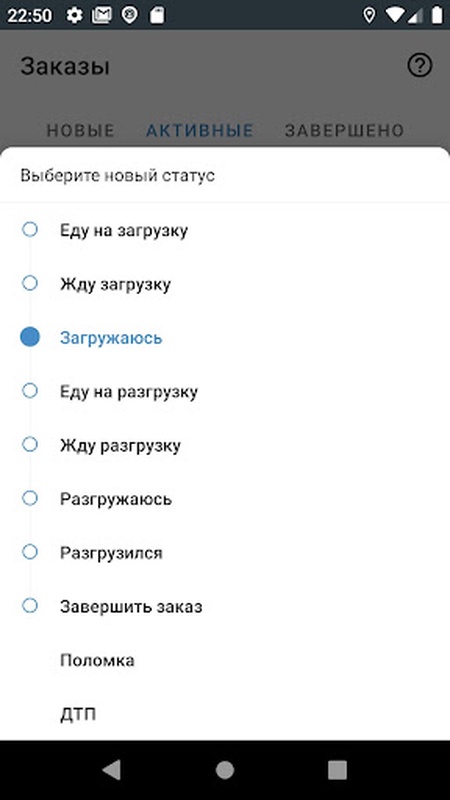
Task: Choose the ДТП status option
Action: pos(225,714)
